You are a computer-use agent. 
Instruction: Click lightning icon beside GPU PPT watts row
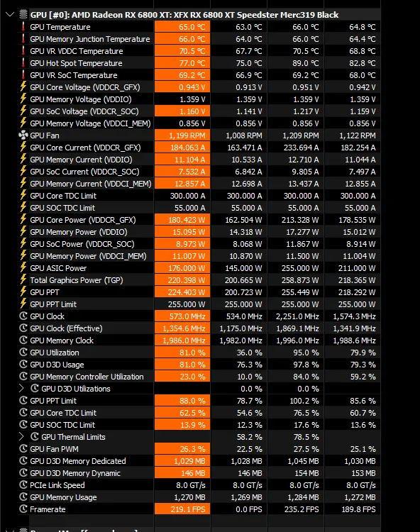click(23, 292)
